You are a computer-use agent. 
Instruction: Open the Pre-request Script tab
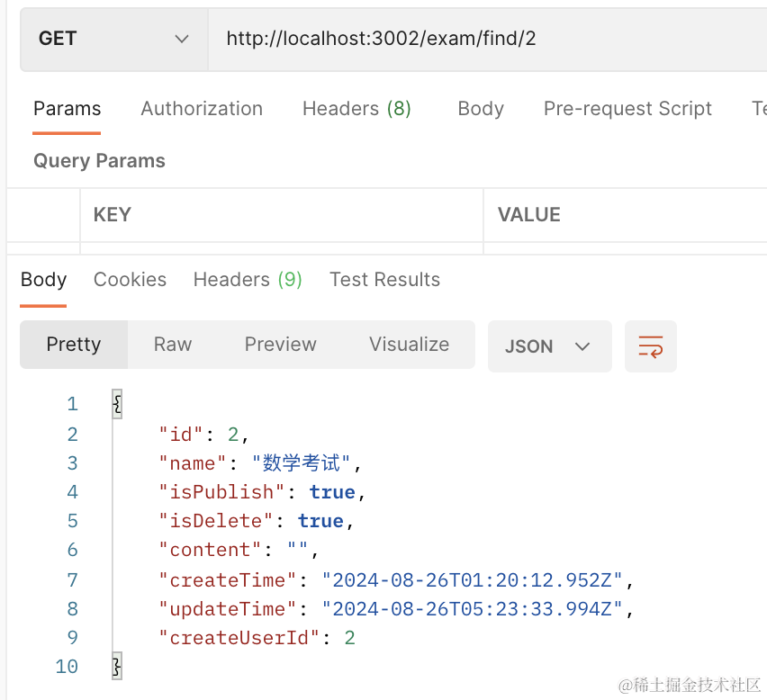[x=627, y=109]
